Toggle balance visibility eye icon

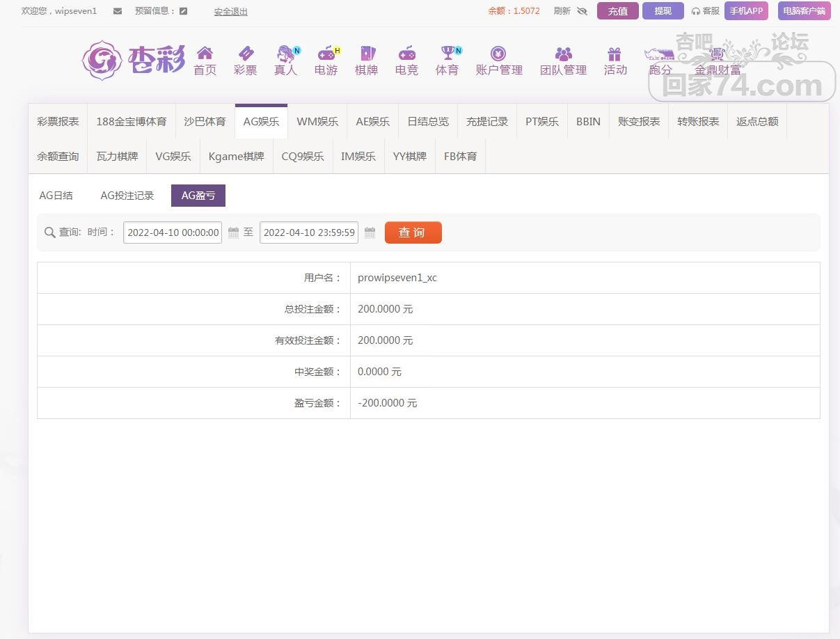click(582, 11)
